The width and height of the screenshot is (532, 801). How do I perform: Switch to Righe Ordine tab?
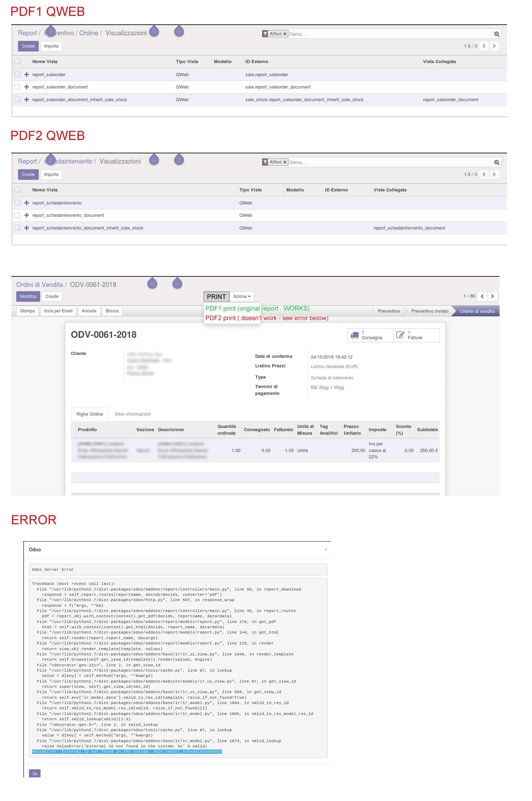point(90,414)
